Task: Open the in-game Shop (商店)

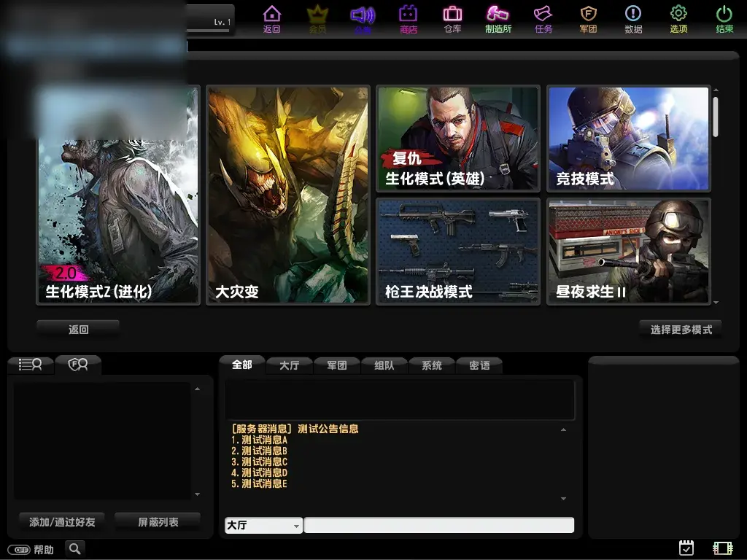Action: tap(408, 20)
